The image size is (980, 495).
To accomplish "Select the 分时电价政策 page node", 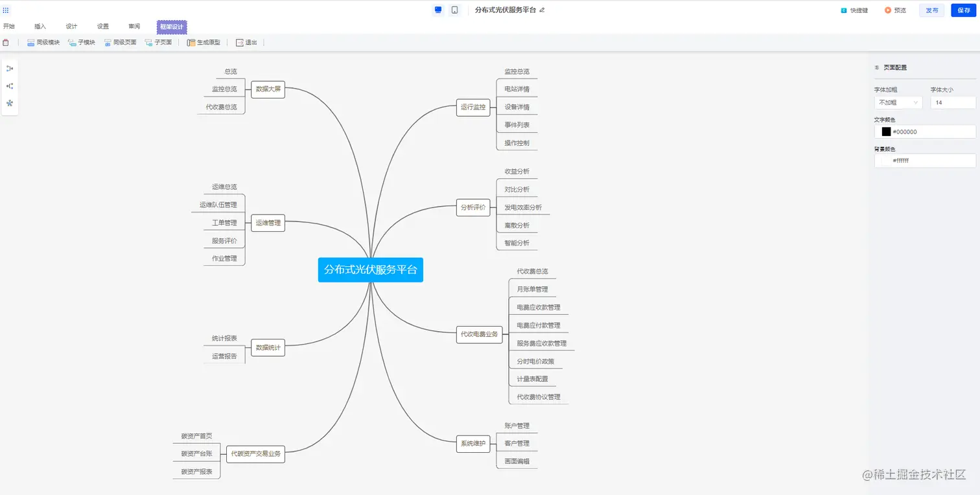I will click(536, 362).
